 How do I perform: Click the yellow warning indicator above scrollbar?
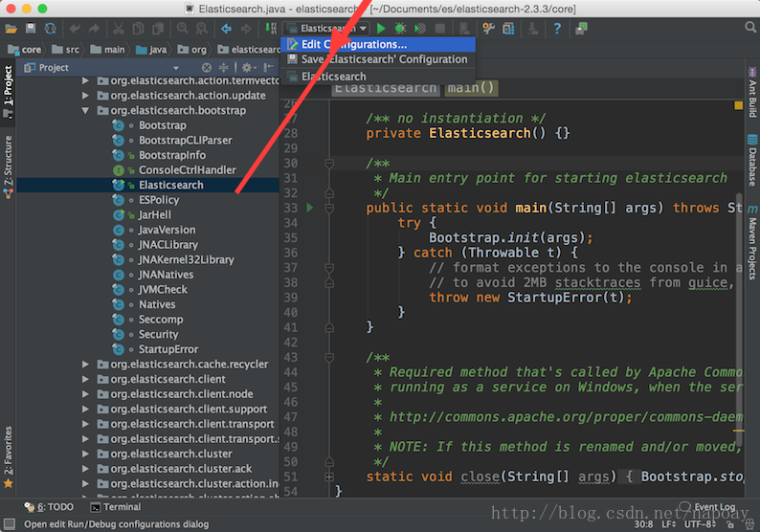738,105
